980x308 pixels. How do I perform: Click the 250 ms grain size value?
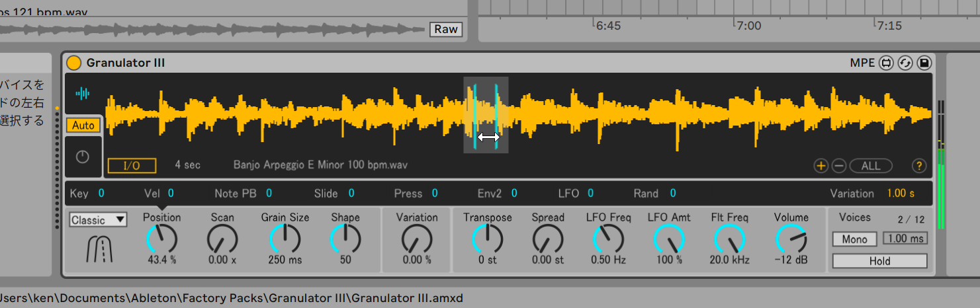(285, 260)
